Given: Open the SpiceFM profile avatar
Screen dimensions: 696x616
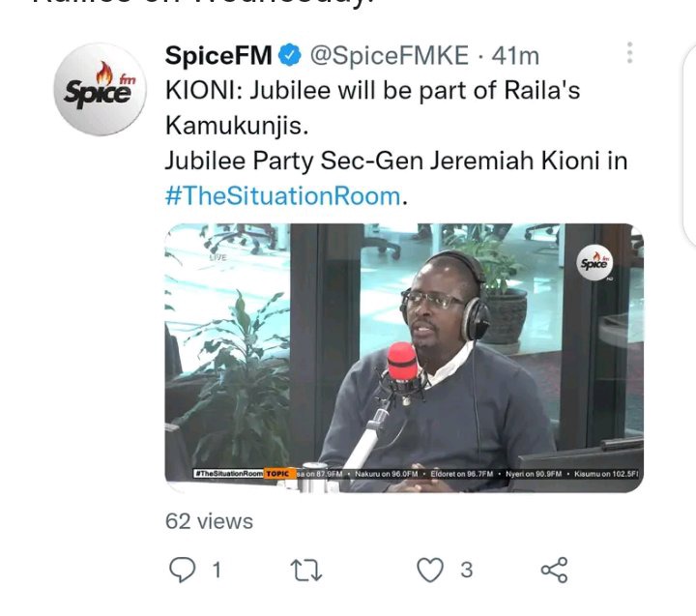Looking at the screenshot, I should pyautogui.click(x=100, y=89).
